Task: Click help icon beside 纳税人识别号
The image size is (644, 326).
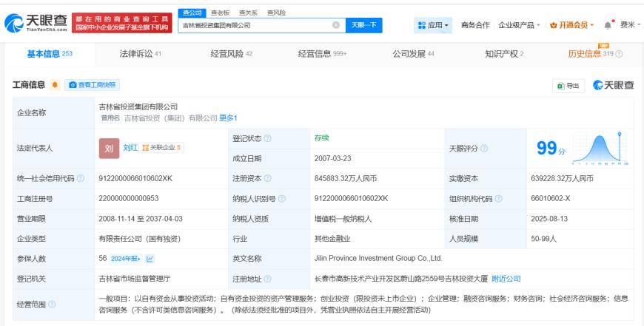Action: click(282, 198)
